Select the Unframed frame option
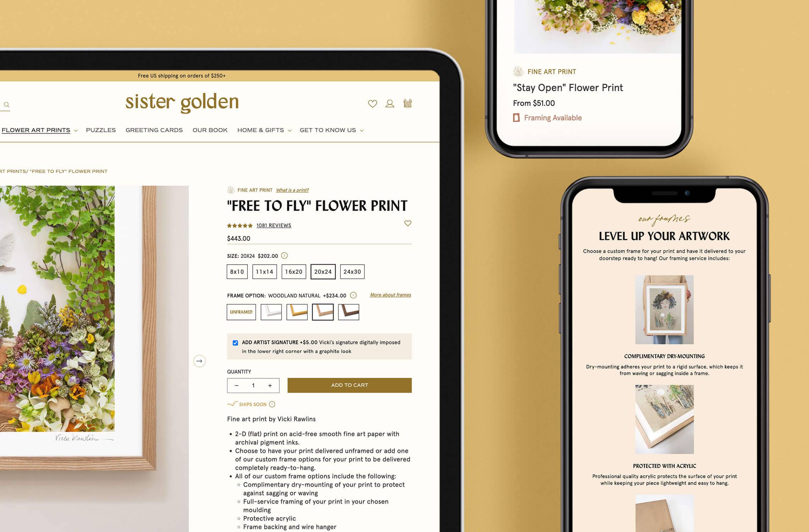809x532 pixels. point(241,311)
